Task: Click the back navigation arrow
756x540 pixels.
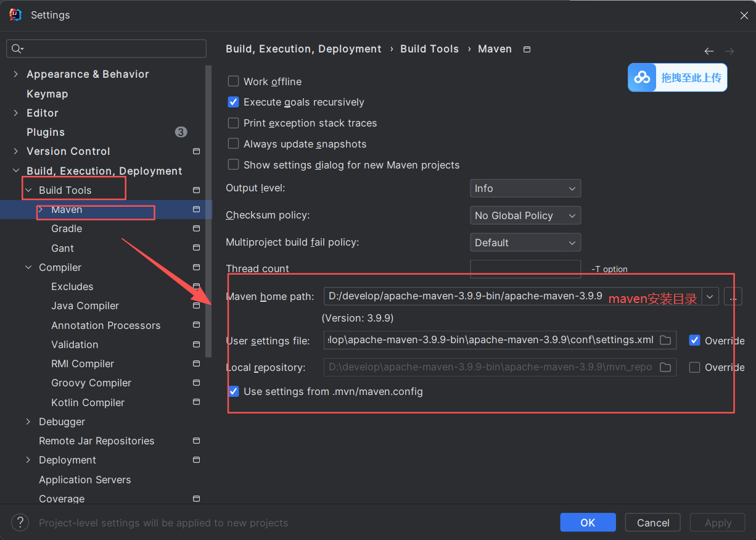Action: point(709,51)
